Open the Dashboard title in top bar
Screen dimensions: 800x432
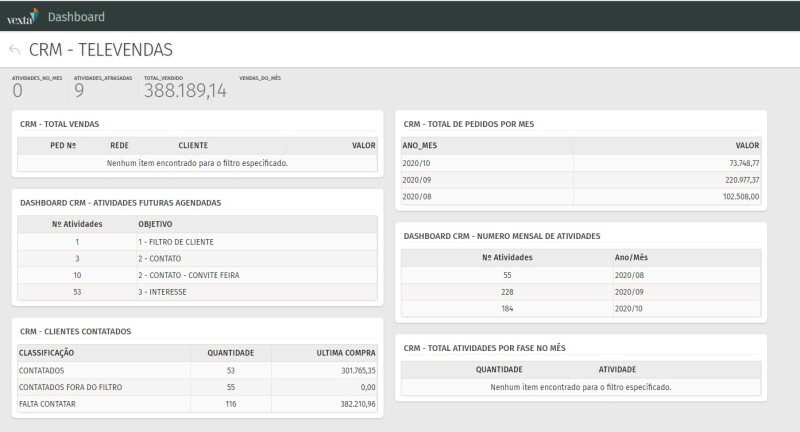pyautogui.click(x=76, y=16)
